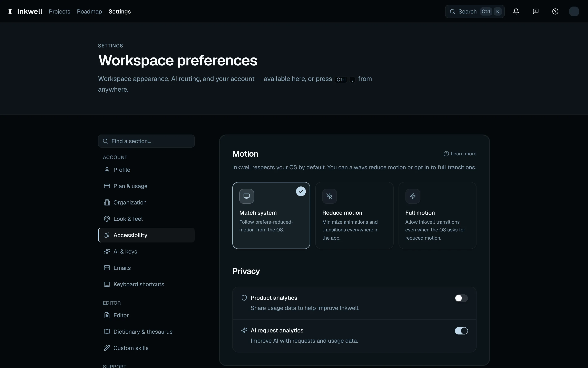Click the AI & keys sparkle icon
The image size is (588, 368).
pos(107,251)
